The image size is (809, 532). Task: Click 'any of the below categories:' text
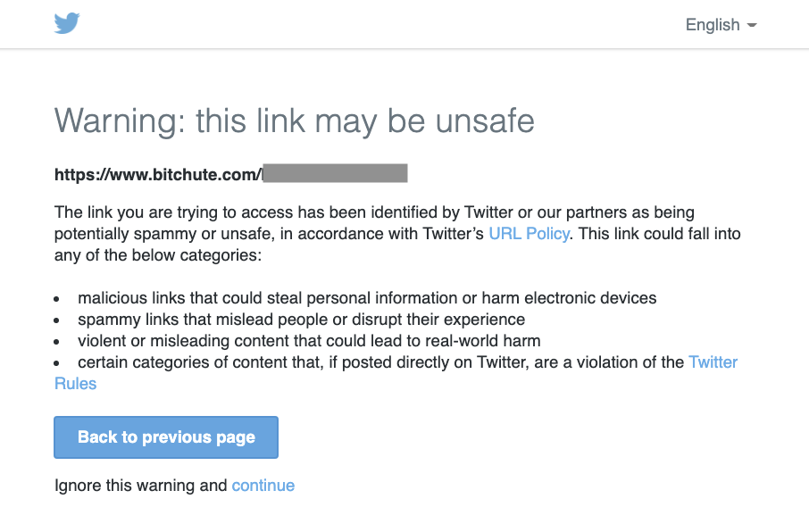click(158, 255)
